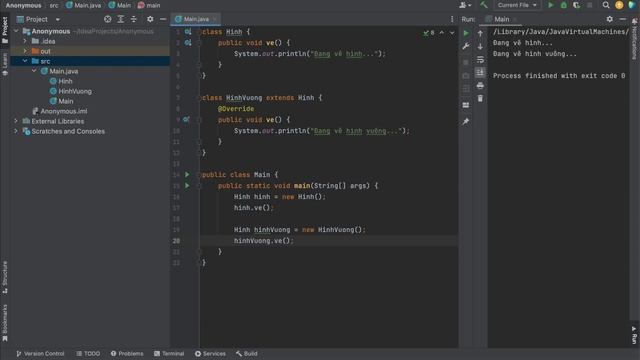Click overriding-method gutter icon on line 9

186,120
